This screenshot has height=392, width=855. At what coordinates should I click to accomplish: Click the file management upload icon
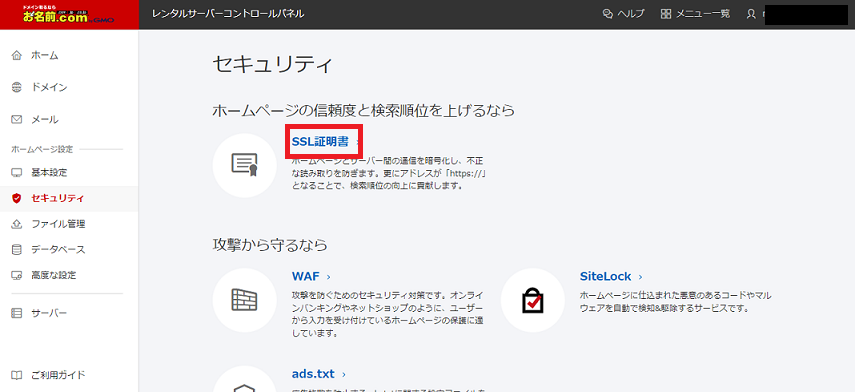click(17, 224)
